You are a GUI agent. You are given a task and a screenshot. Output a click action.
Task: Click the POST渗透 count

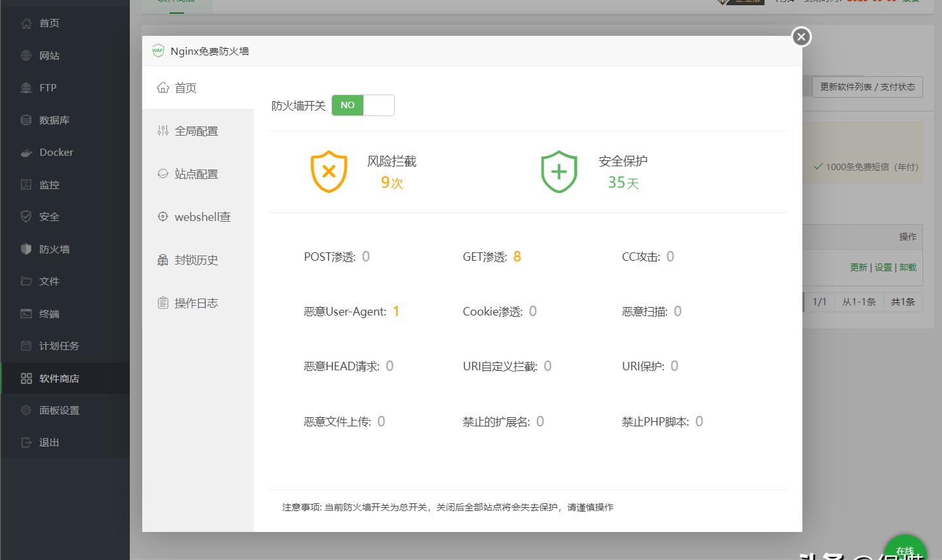[x=366, y=256]
